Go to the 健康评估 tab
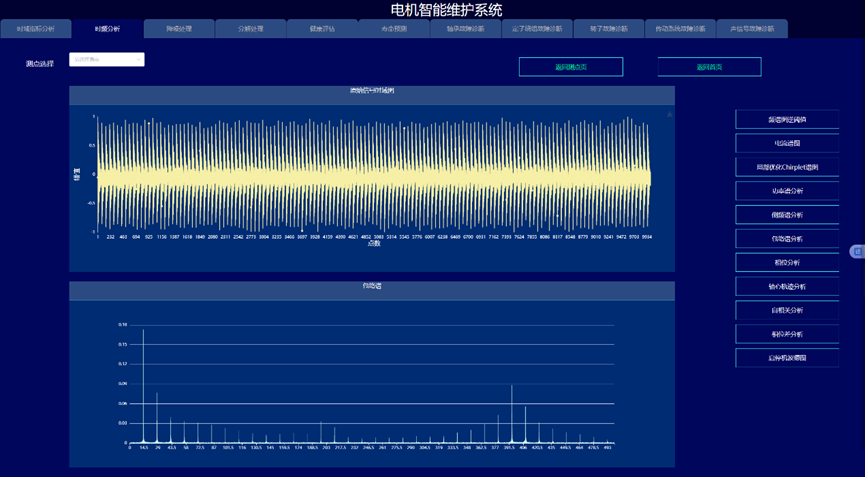Screen dimensions: 865x477 coord(322,29)
